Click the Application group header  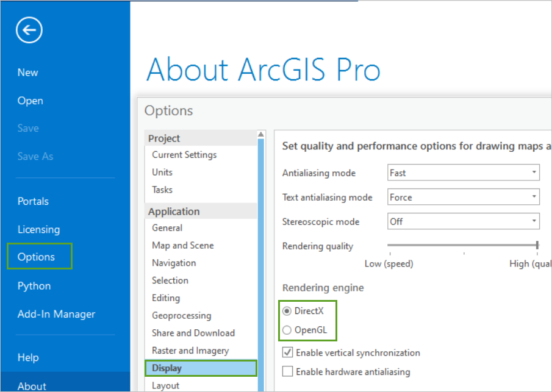click(201, 212)
